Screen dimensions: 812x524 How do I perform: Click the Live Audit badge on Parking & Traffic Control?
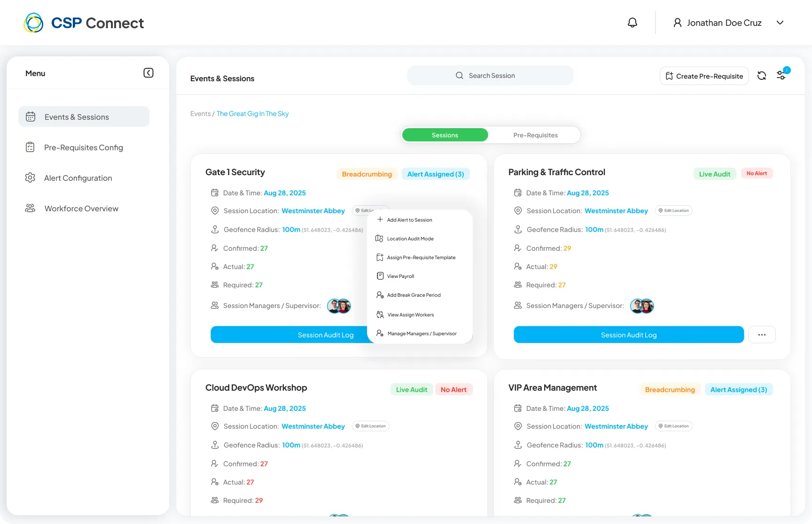[715, 174]
